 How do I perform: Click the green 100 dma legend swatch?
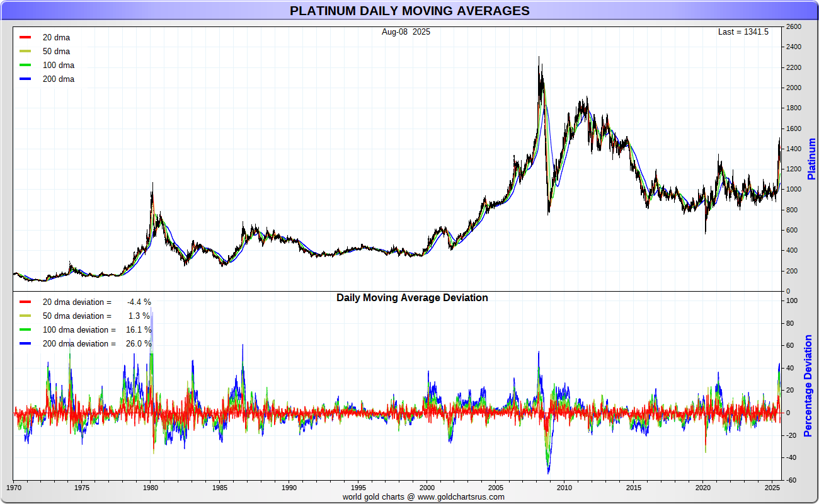tap(25, 65)
